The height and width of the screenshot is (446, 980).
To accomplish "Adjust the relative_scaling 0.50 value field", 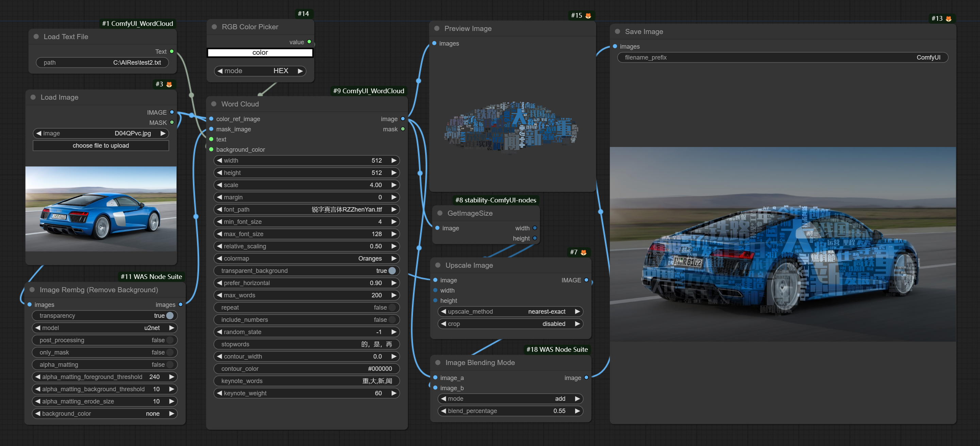I will pyautogui.click(x=307, y=246).
